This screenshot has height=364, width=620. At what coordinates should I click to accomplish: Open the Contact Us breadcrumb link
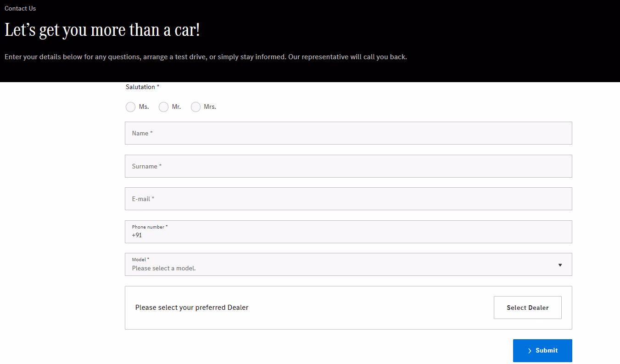(x=20, y=8)
